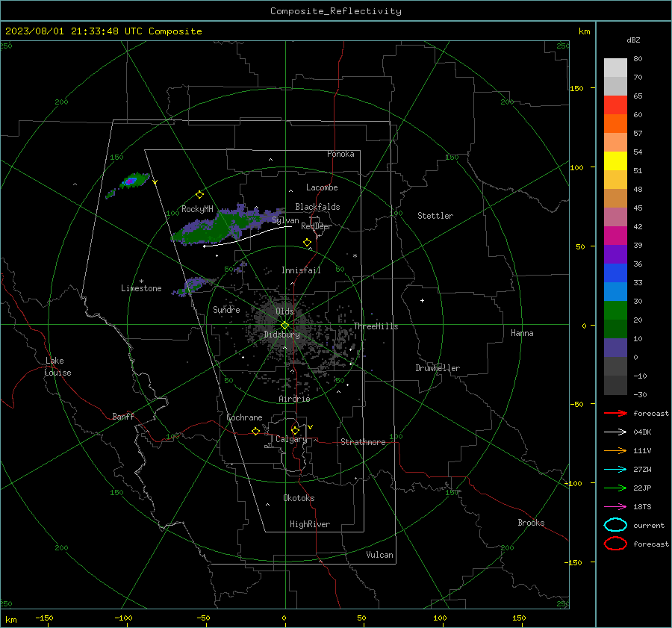The width and height of the screenshot is (672, 628).
Task: Click the HighRiver city label
Action: tap(310, 524)
